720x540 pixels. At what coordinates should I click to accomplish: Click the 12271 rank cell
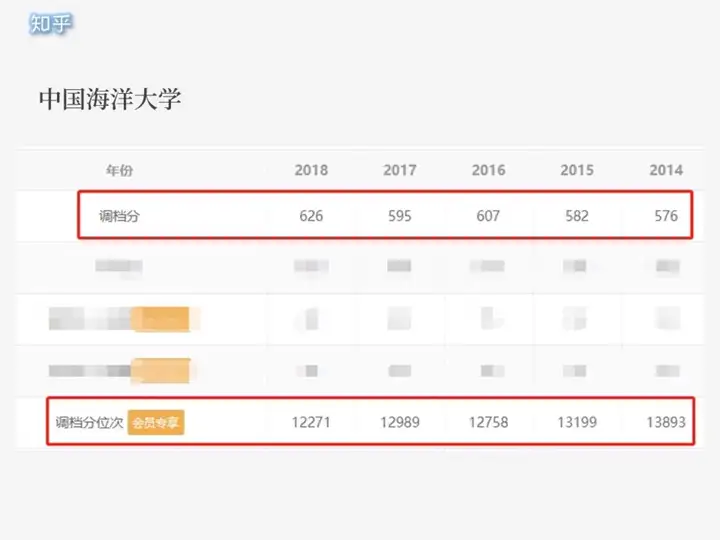click(x=311, y=422)
